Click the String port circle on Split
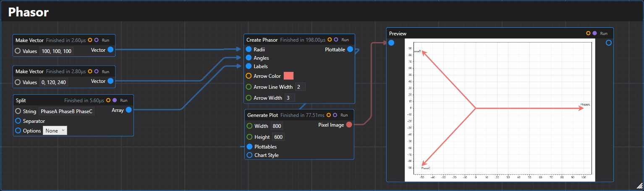This screenshot has width=644, height=191. tap(18, 111)
